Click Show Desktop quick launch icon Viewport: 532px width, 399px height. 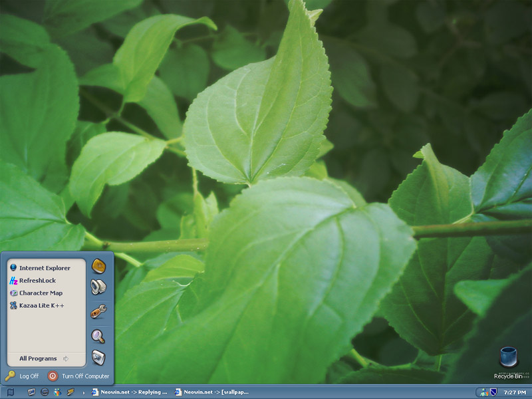[x=31, y=392]
